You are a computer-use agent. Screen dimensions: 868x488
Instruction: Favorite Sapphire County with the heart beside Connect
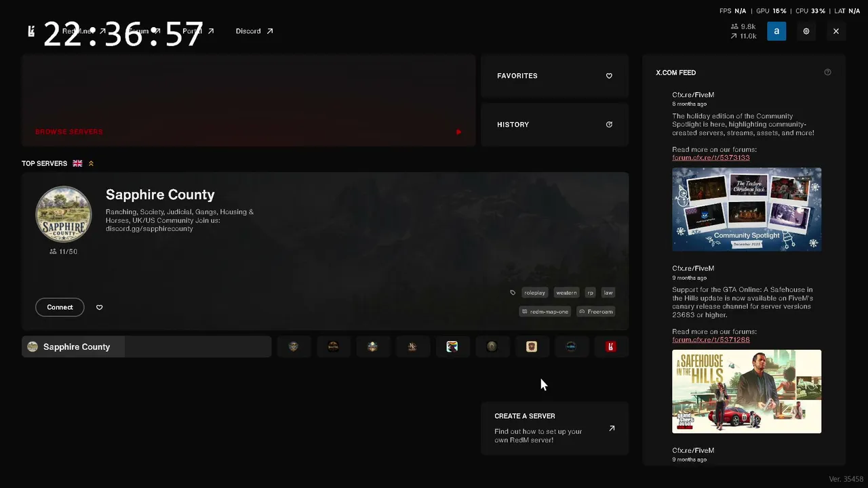(100, 308)
